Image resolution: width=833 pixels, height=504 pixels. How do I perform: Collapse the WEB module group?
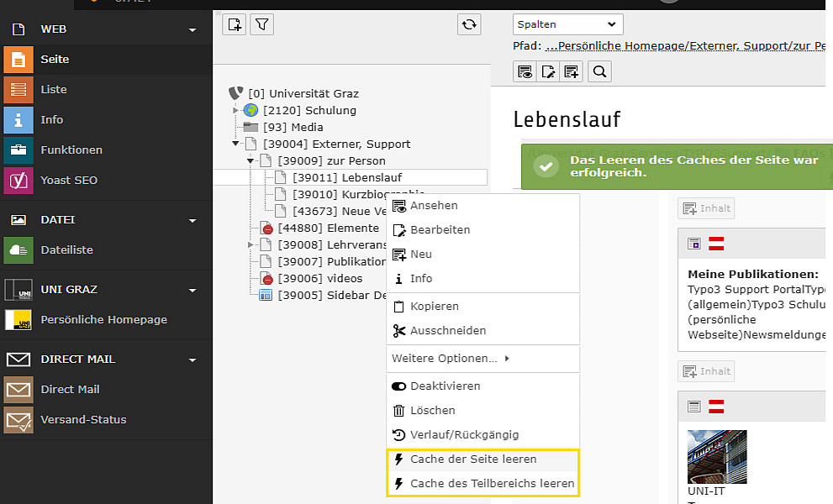tap(192, 29)
